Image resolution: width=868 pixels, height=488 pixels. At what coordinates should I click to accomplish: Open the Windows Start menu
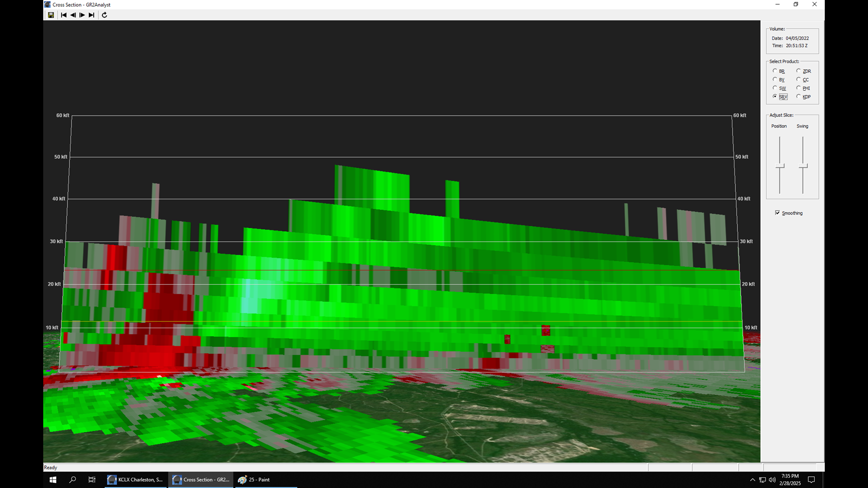53,480
